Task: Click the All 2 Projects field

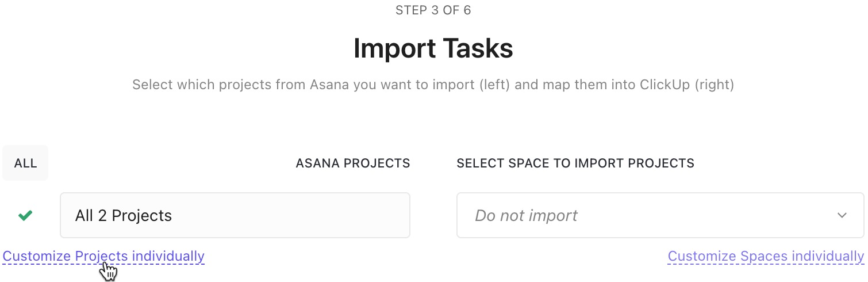Action: coord(235,215)
